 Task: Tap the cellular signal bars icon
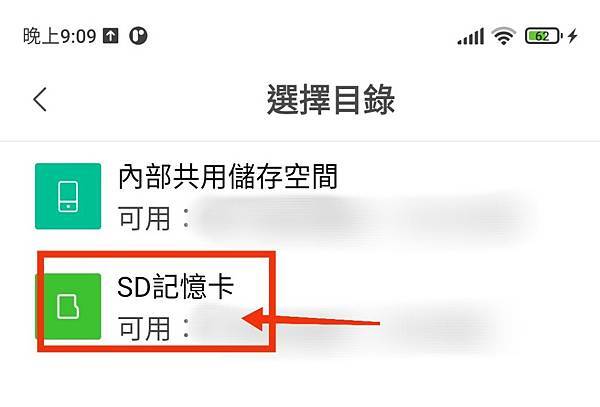(x=471, y=37)
